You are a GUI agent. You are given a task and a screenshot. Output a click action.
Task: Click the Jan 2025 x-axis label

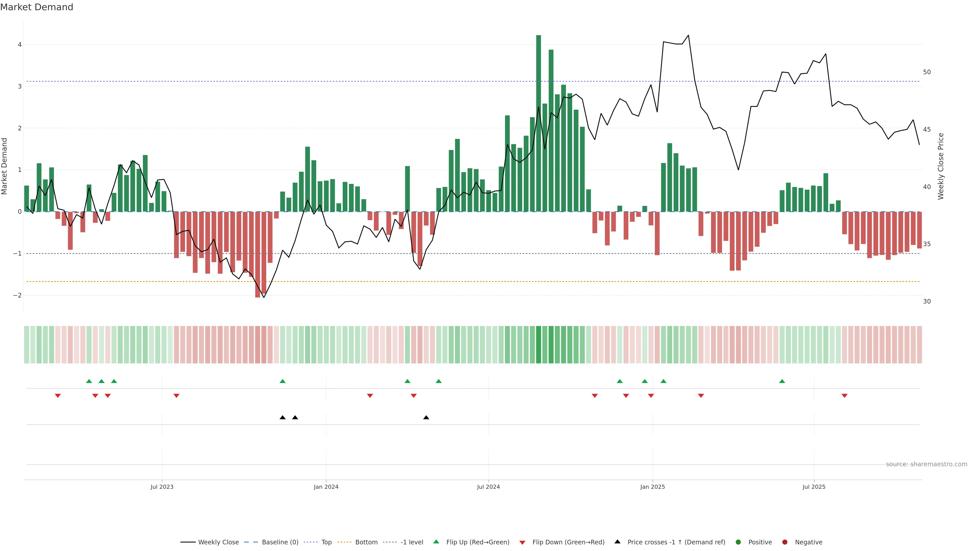click(653, 487)
